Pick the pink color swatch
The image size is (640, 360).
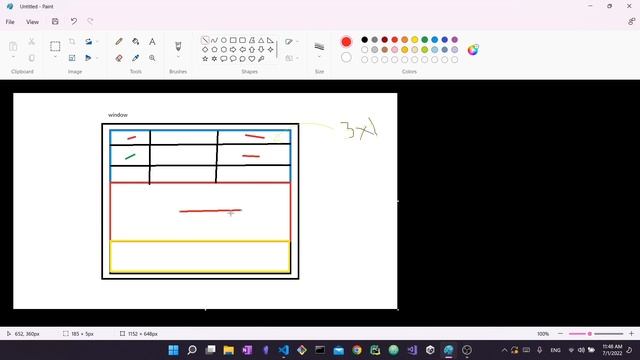[395, 49]
